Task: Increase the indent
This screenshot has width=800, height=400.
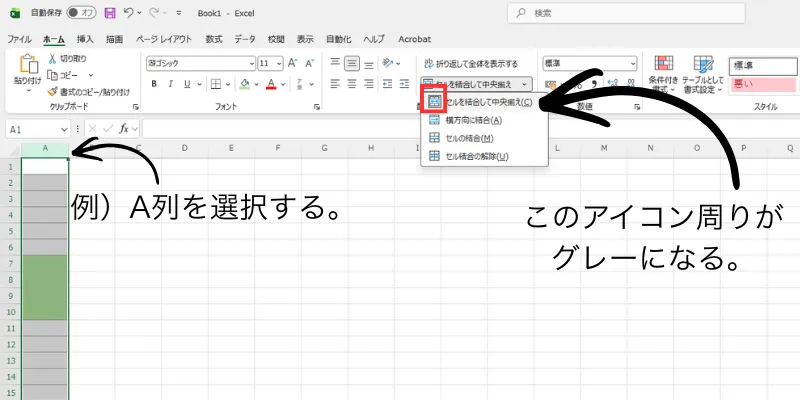Action: pyautogui.click(x=404, y=83)
